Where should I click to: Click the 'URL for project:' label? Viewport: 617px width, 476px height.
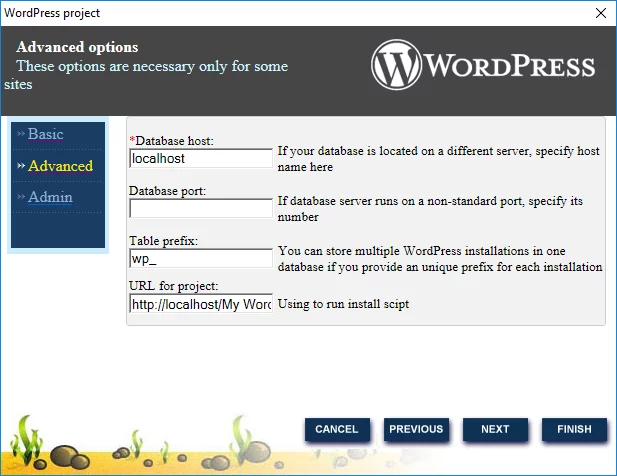tap(174, 286)
